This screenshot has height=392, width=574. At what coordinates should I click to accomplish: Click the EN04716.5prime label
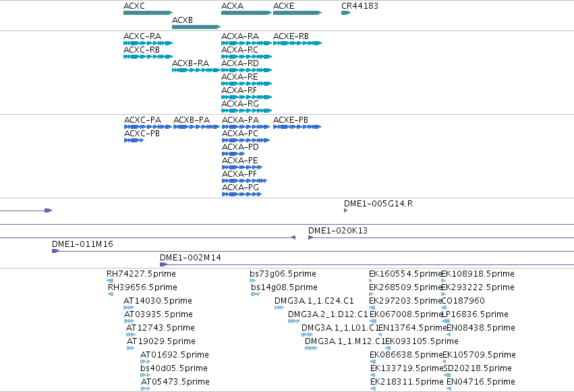481,382
